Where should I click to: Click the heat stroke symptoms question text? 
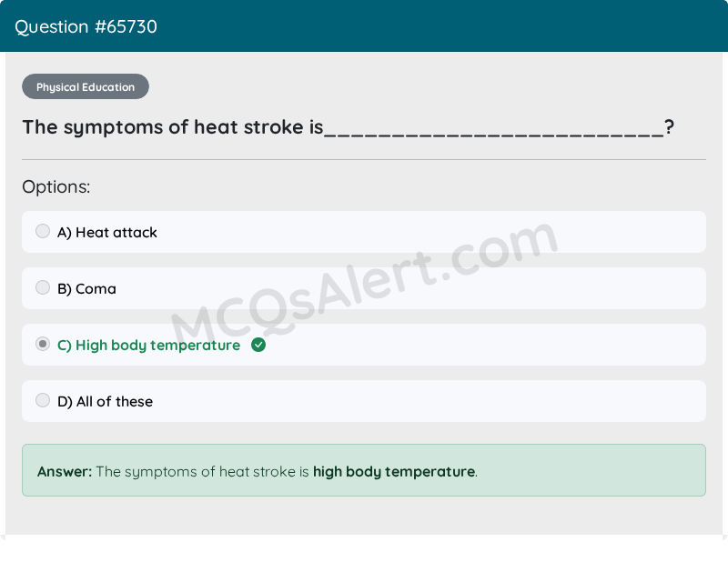click(x=349, y=127)
